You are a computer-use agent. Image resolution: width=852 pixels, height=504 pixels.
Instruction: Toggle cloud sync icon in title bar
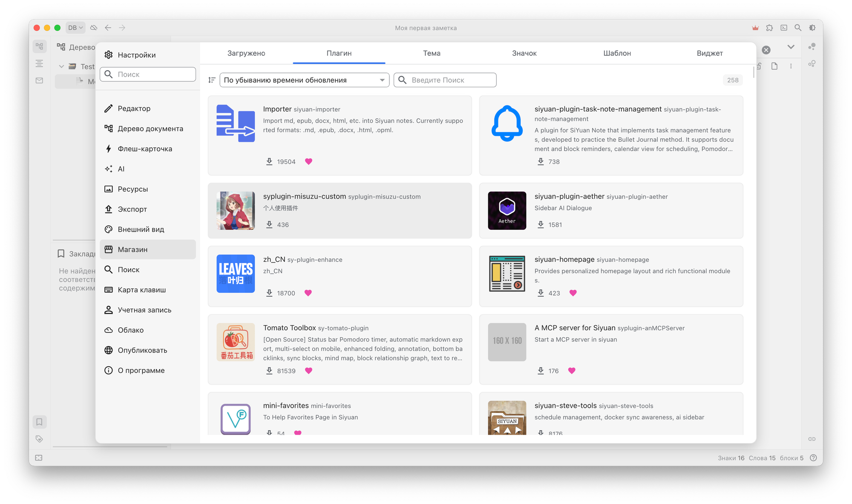click(x=94, y=28)
